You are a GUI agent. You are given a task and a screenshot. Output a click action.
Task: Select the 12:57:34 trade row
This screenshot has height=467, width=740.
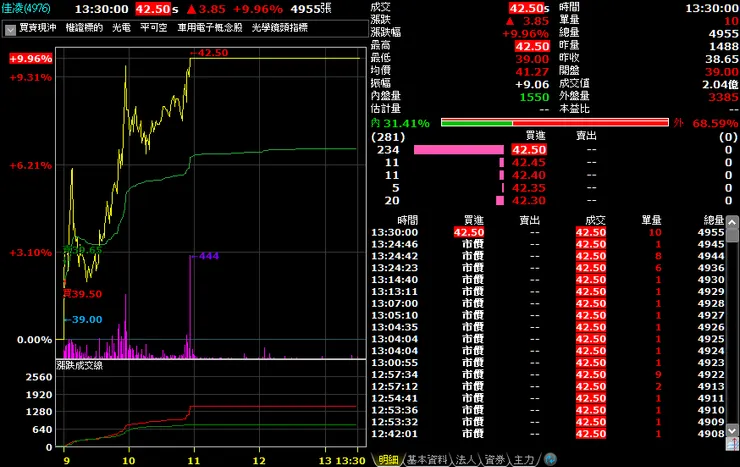click(x=547, y=375)
